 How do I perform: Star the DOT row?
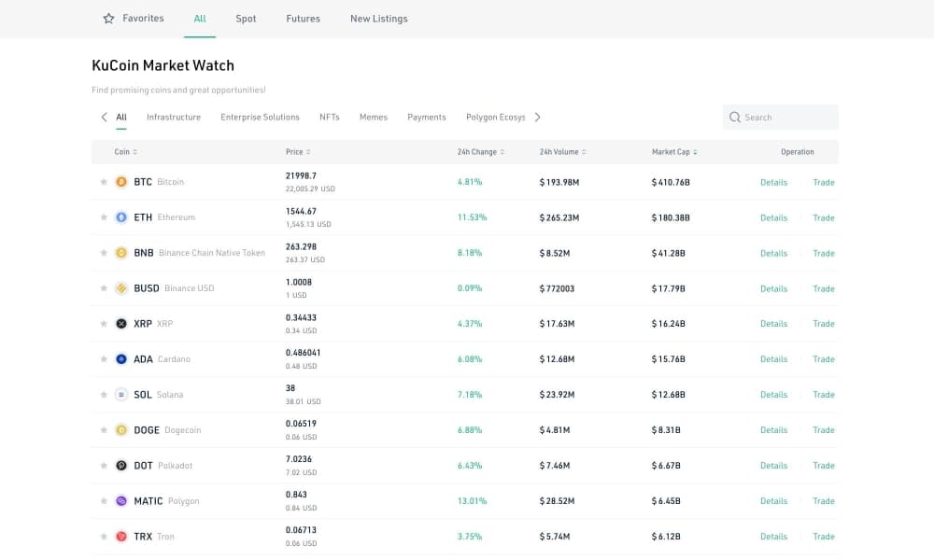pyautogui.click(x=104, y=466)
